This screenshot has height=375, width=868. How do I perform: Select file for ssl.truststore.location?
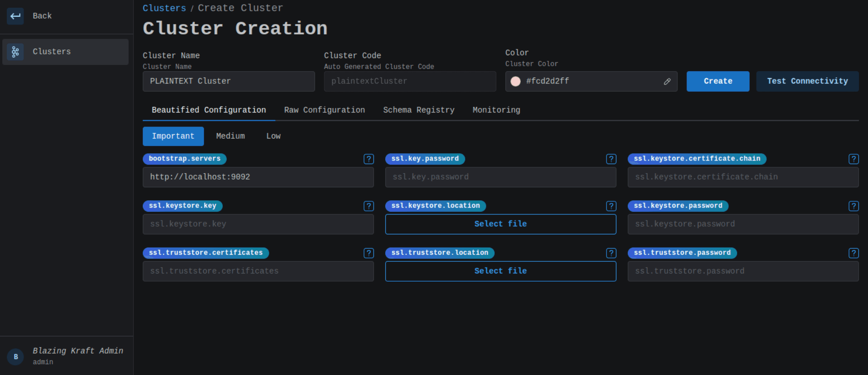point(500,271)
